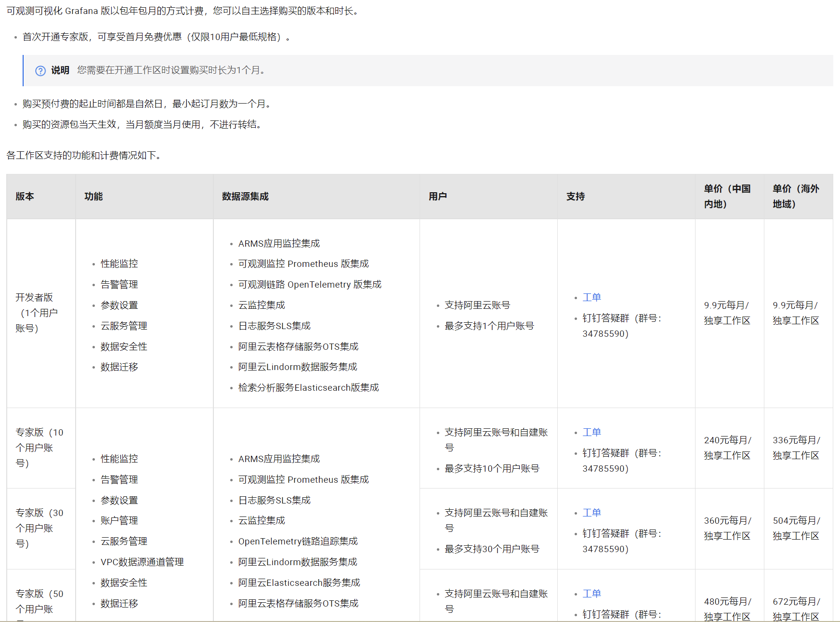Viewport: 840px width, 622px height.
Task: Select the 单价（海外地域） column header
Action: (798, 197)
